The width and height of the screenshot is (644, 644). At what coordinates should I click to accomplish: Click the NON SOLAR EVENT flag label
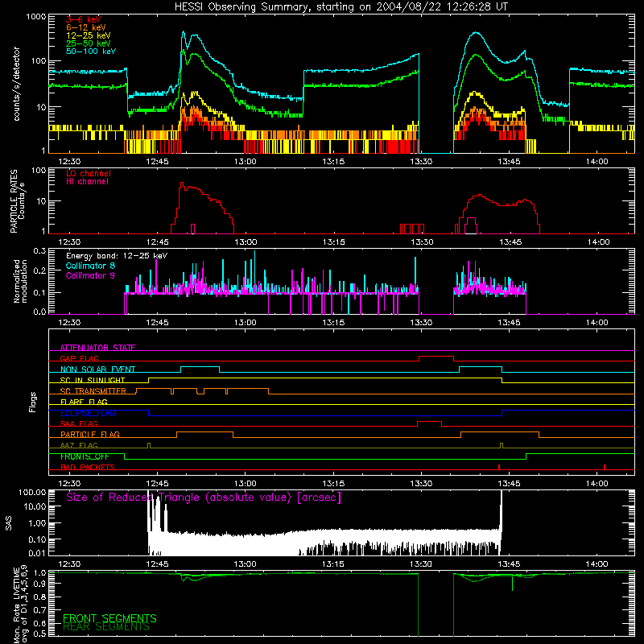click(x=97, y=369)
